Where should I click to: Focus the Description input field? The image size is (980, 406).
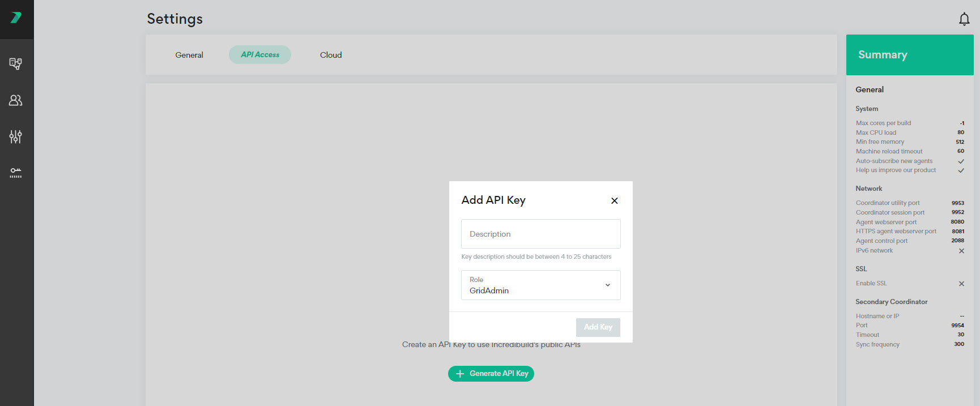pos(540,234)
